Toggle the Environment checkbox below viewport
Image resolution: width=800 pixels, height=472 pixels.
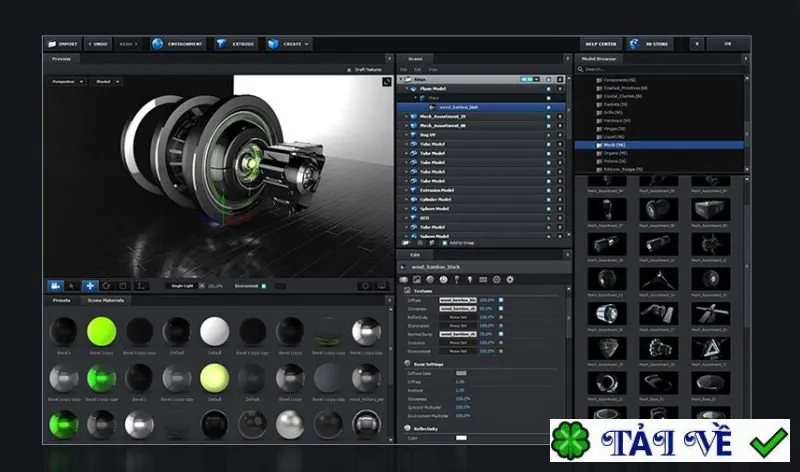tap(264, 286)
